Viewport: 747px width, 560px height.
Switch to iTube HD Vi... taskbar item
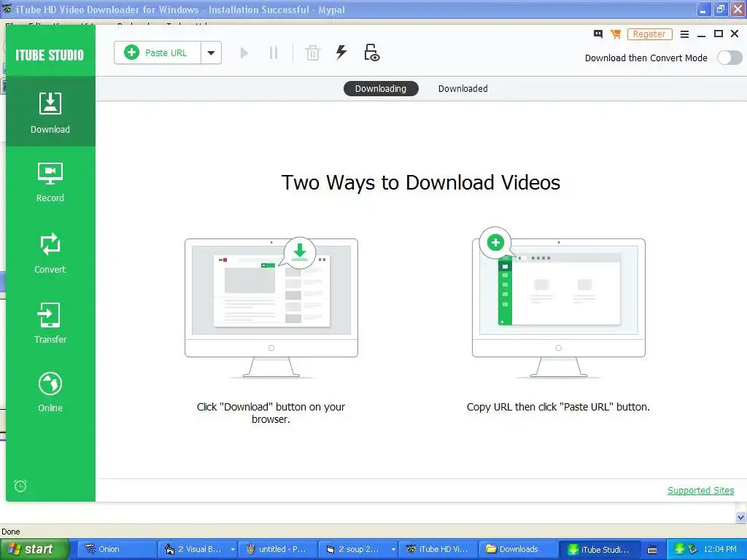pyautogui.click(x=438, y=550)
